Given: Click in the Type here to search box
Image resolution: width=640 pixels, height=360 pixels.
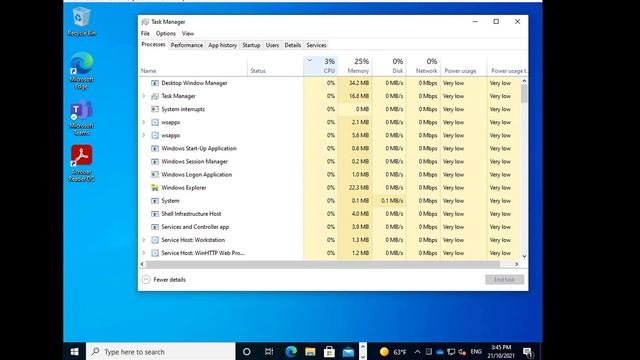Looking at the screenshot, I should [160, 351].
